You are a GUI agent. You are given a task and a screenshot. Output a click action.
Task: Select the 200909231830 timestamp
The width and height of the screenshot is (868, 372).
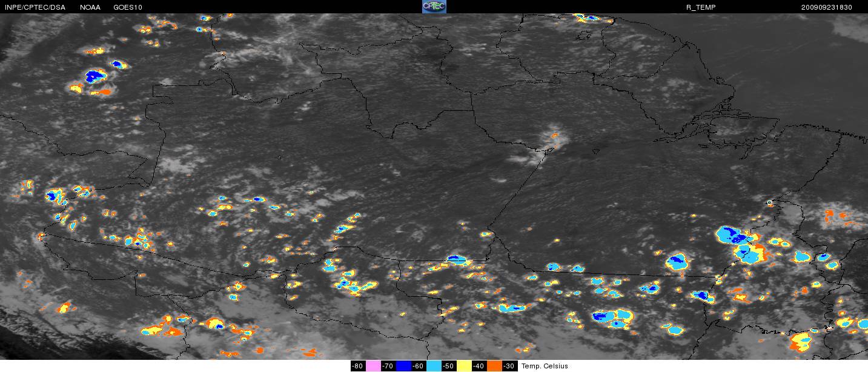(x=826, y=7)
